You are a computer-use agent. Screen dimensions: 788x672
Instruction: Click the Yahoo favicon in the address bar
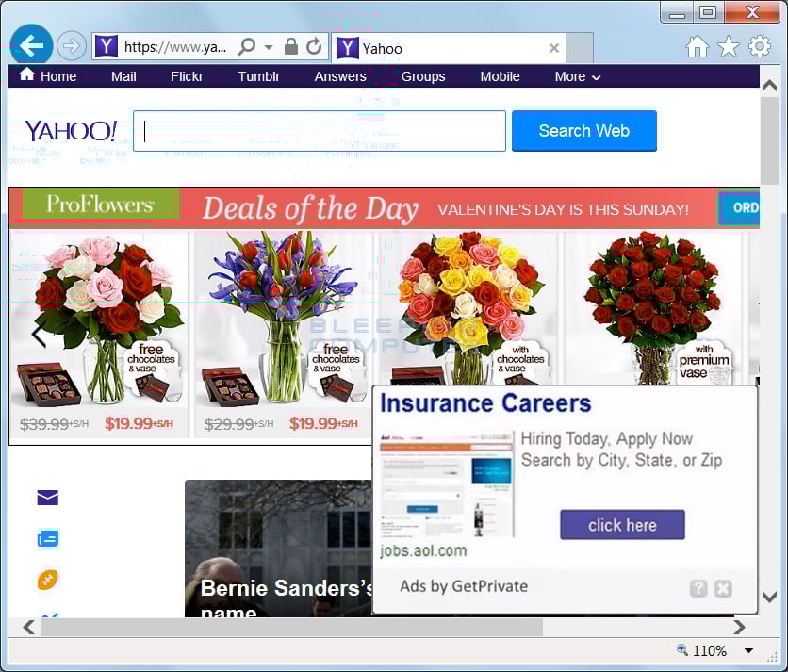pyautogui.click(x=107, y=46)
